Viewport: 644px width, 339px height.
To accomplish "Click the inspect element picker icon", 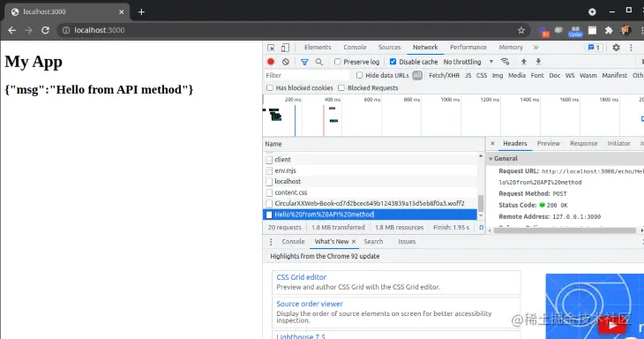I will pos(271,48).
